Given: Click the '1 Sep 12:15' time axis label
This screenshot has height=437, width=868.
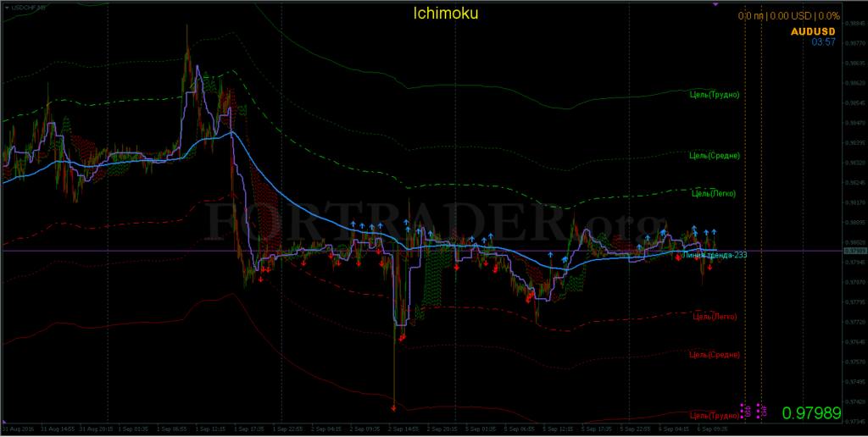Looking at the screenshot, I should (x=209, y=429).
